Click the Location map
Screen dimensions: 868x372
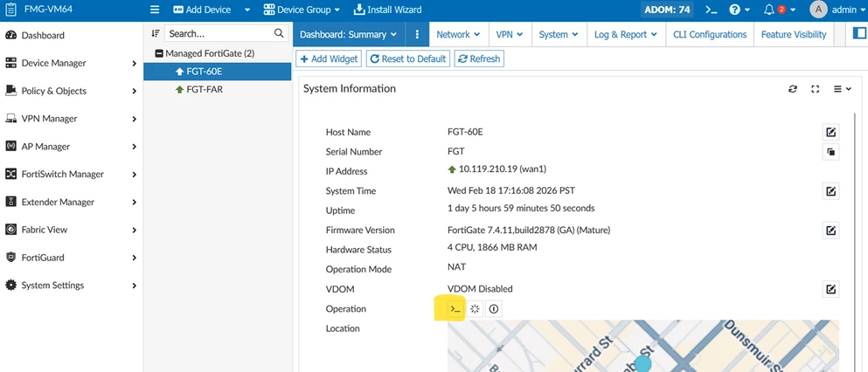[x=643, y=346]
